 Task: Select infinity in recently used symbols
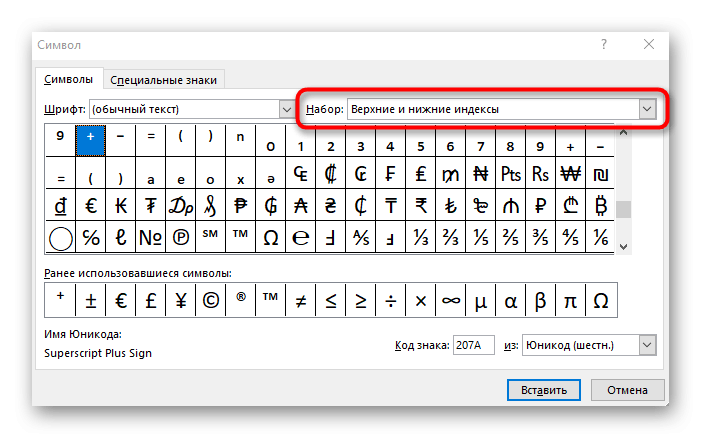pos(451,300)
